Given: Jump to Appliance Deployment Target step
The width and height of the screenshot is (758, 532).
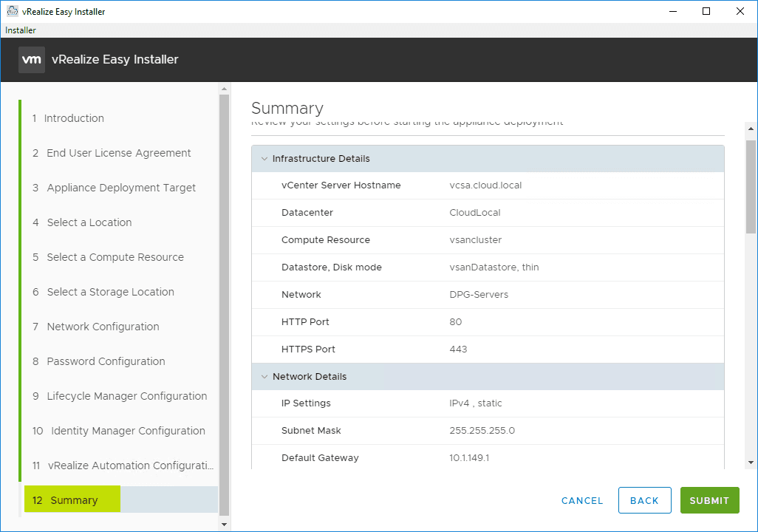Looking at the screenshot, I should tap(121, 188).
